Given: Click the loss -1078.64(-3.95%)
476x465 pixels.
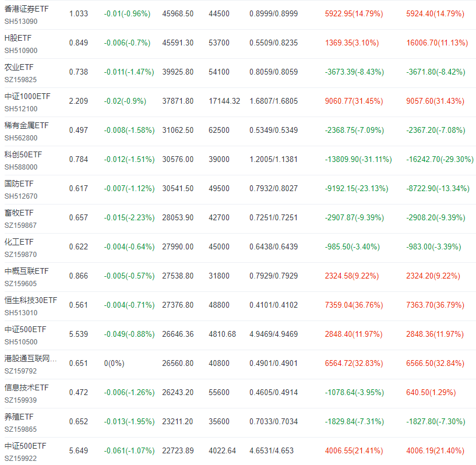Looking at the screenshot, I should (x=354, y=393).
